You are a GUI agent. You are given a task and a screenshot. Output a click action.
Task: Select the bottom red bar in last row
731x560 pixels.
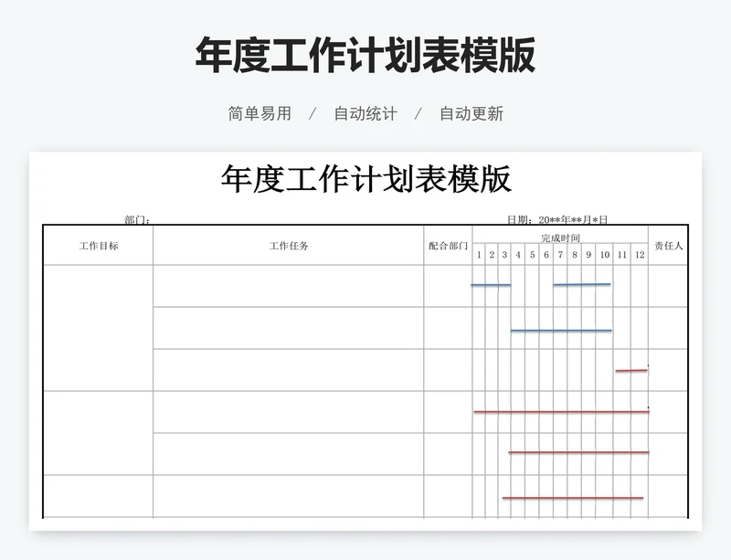click(573, 498)
